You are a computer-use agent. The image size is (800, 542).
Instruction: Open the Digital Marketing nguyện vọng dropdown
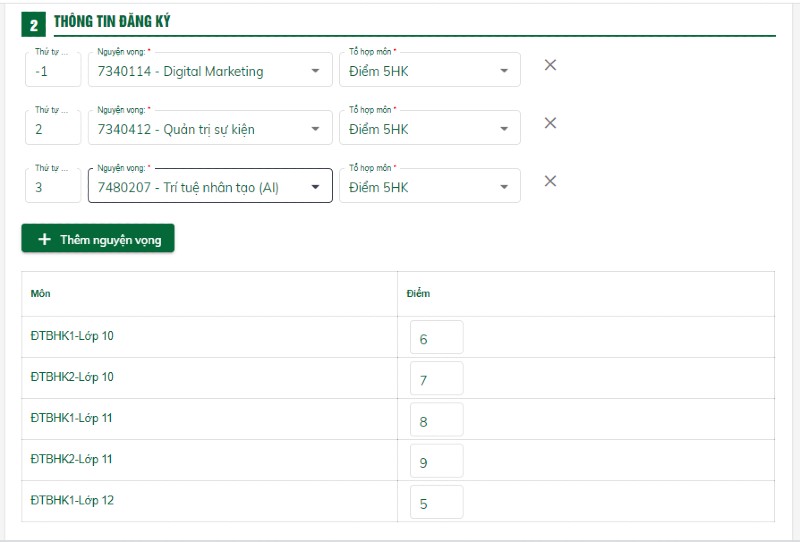tap(210, 70)
